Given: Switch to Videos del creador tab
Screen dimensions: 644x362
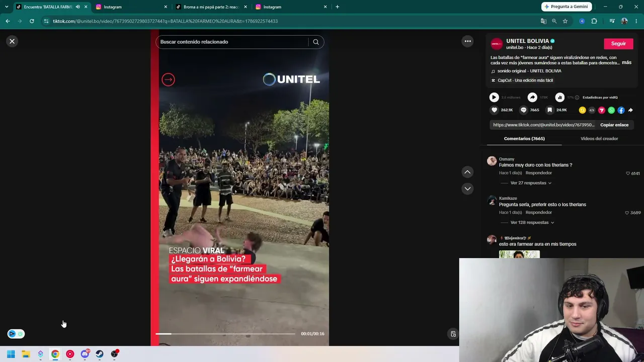Looking at the screenshot, I should click(x=599, y=139).
